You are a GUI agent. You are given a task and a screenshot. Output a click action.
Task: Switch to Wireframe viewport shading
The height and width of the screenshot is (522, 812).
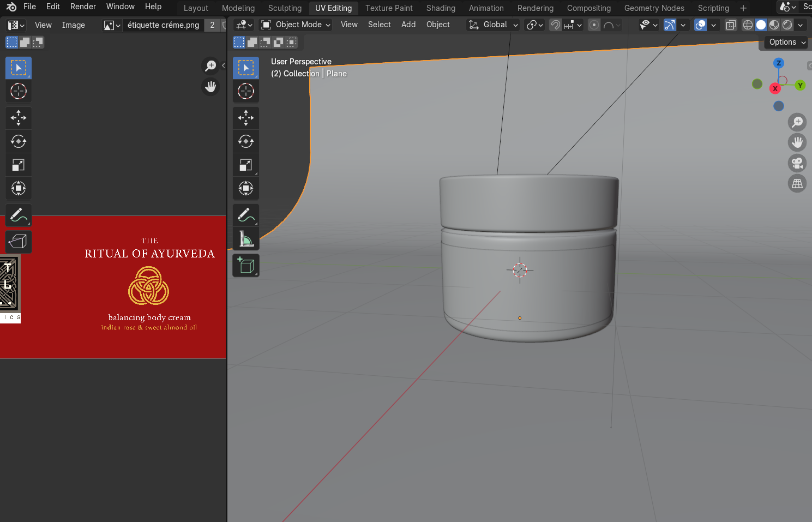pos(748,25)
